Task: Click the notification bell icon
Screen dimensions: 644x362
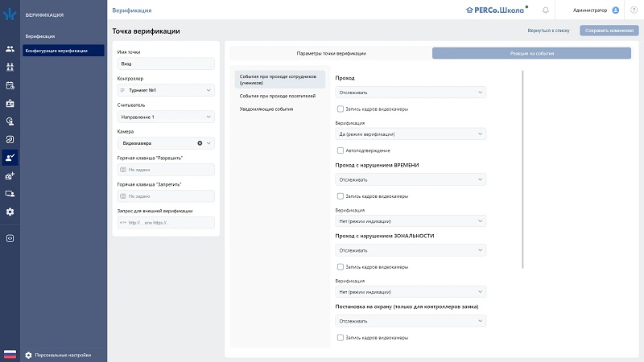Action: (x=546, y=10)
